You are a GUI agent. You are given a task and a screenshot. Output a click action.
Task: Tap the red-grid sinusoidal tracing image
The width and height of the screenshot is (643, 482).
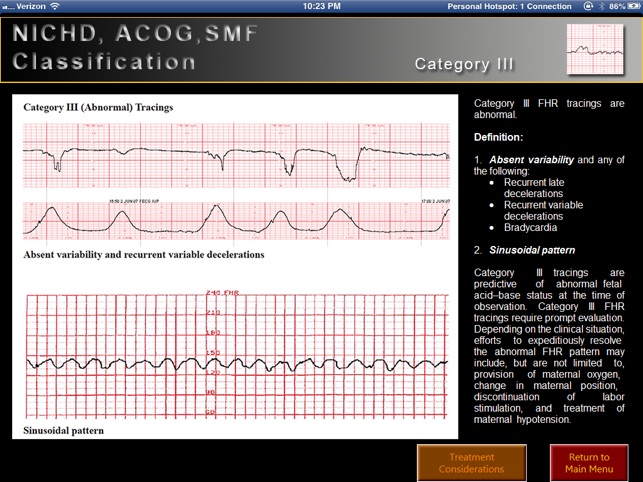pos(235,355)
